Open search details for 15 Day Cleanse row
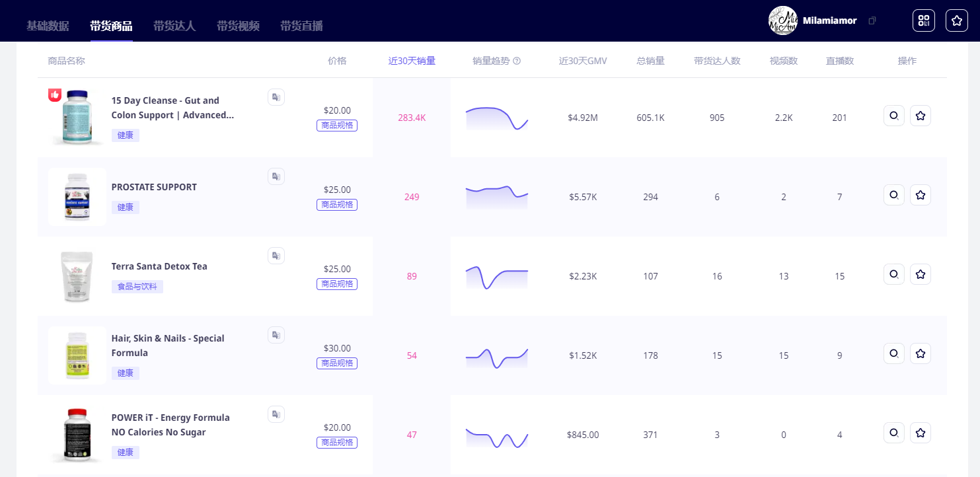This screenshot has height=477, width=980. [x=893, y=116]
